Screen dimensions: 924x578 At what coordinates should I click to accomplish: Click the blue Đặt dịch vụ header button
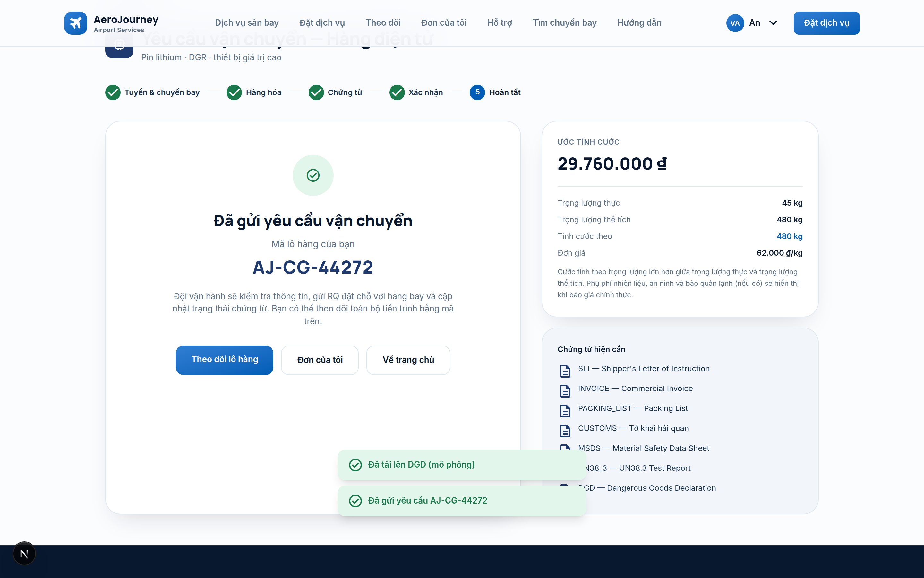827,23
